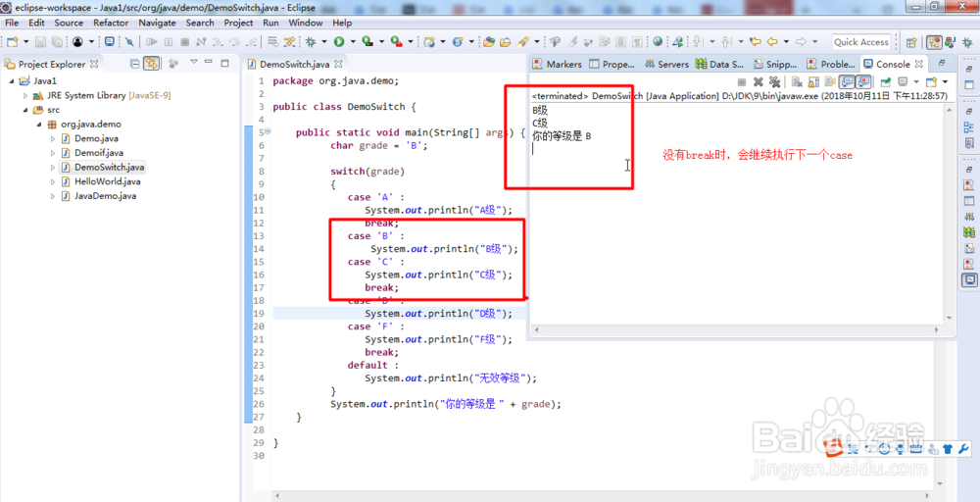The image size is (980, 502).
Task: Click the Save All toolbar icon
Action: pos(57,42)
